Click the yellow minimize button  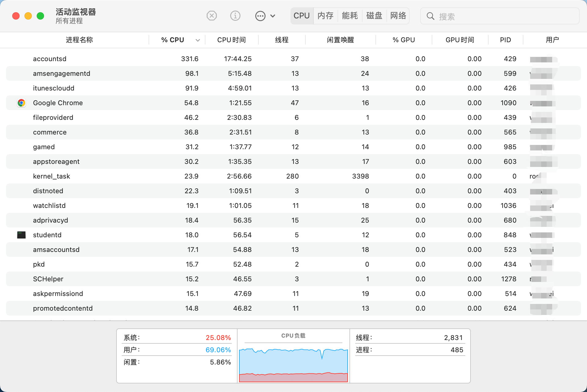[28, 16]
